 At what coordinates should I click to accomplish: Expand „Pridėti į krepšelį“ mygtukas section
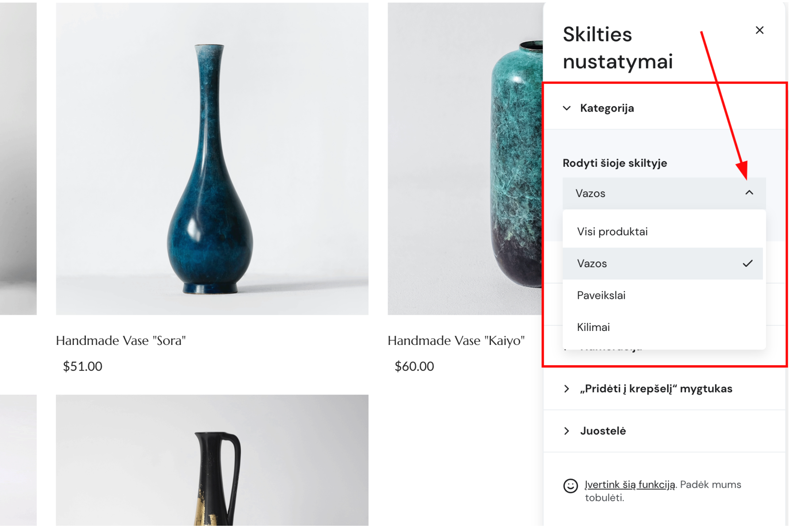656,389
